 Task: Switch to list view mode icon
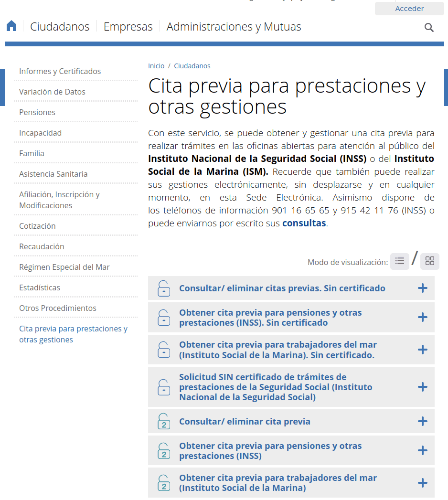(400, 261)
